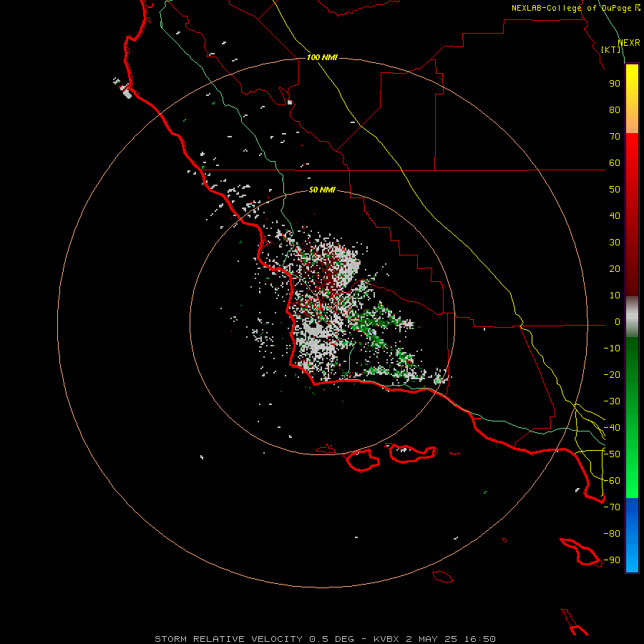Select the -20 value on velocity scale
The width and height of the screenshot is (644, 644).
[x=612, y=375]
